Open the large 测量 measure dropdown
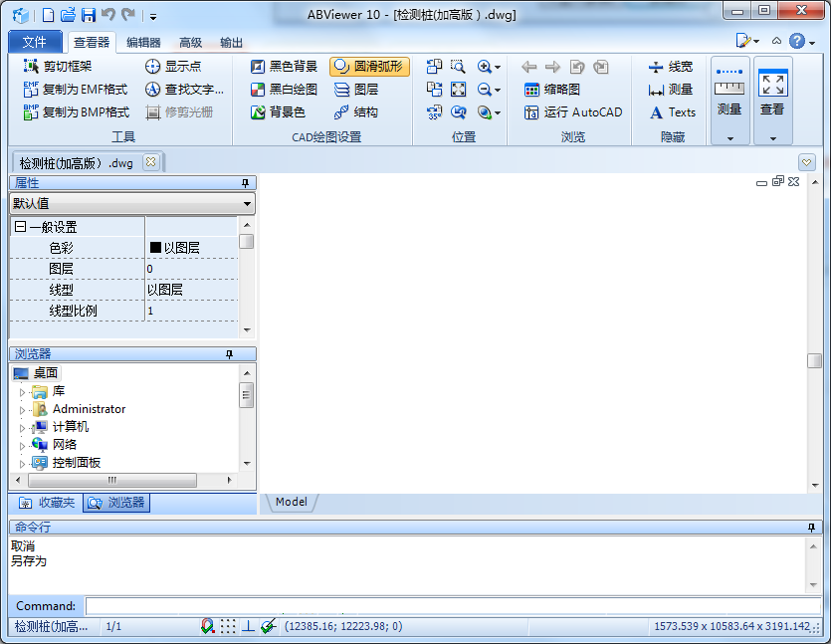The height and width of the screenshot is (644, 831). point(729,101)
